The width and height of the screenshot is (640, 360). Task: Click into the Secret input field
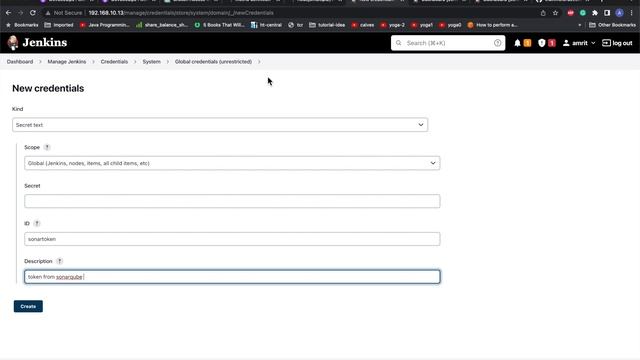(232, 201)
